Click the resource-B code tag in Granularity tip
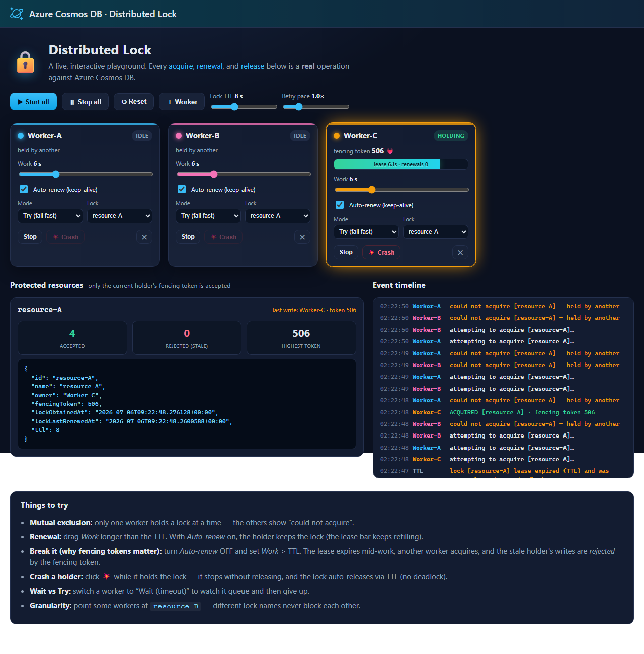The height and width of the screenshot is (654, 644). click(176, 606)
